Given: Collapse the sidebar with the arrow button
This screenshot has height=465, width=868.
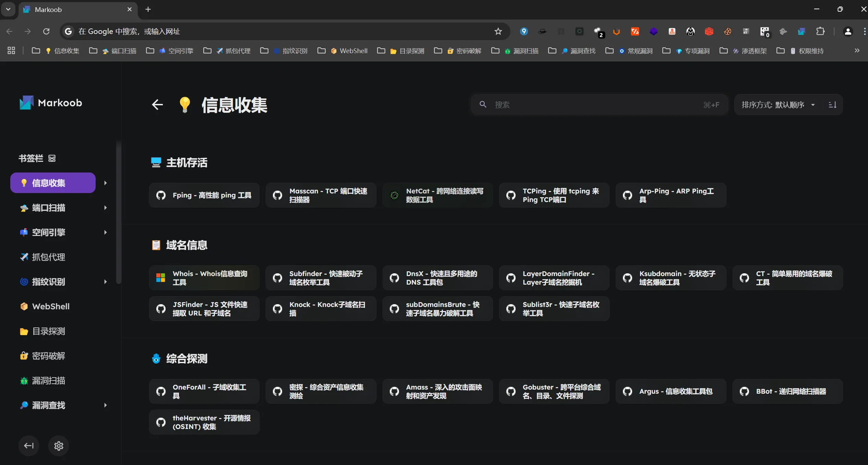Looking at the screenshot, I should coord(29,446).
